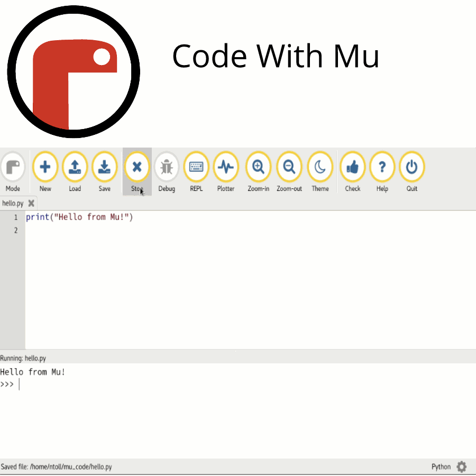Create a new file with New
Image resolution: width=476 pixels, height=476 pixels.
click(45, 168)
